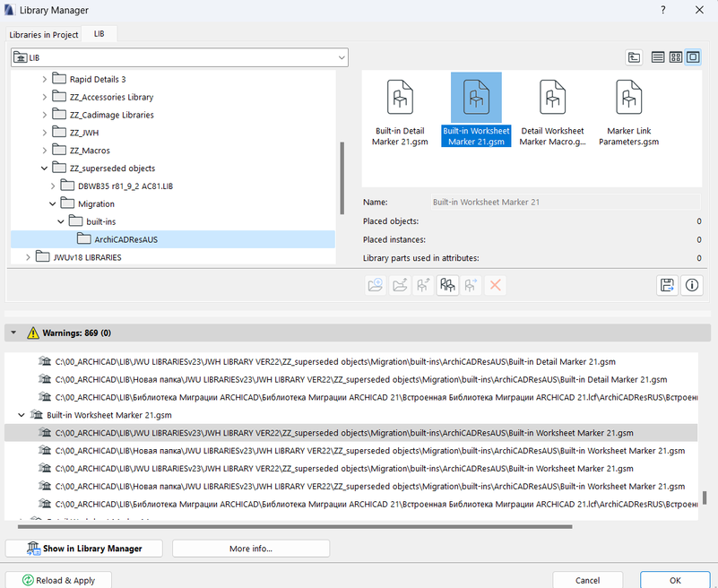Collapse the built-ins folder
The image size is (718, 588).
coord(61,221)
